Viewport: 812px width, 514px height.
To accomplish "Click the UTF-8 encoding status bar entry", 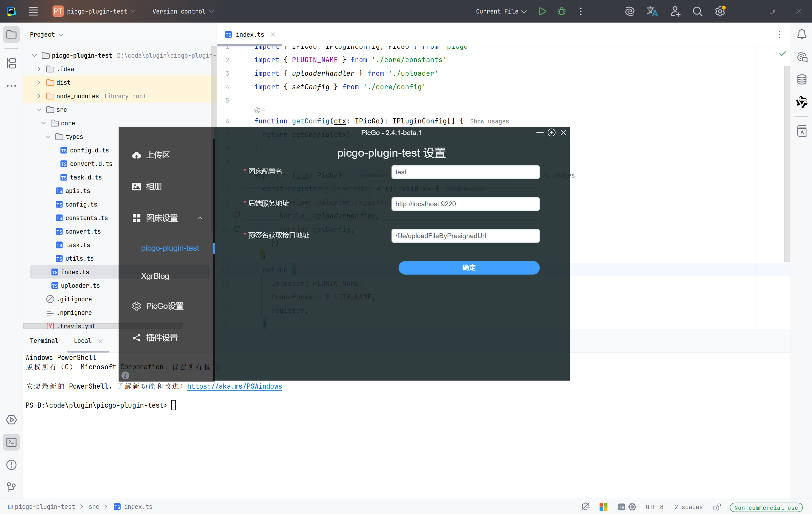I will pyautogui.click(x=654, y=507).
